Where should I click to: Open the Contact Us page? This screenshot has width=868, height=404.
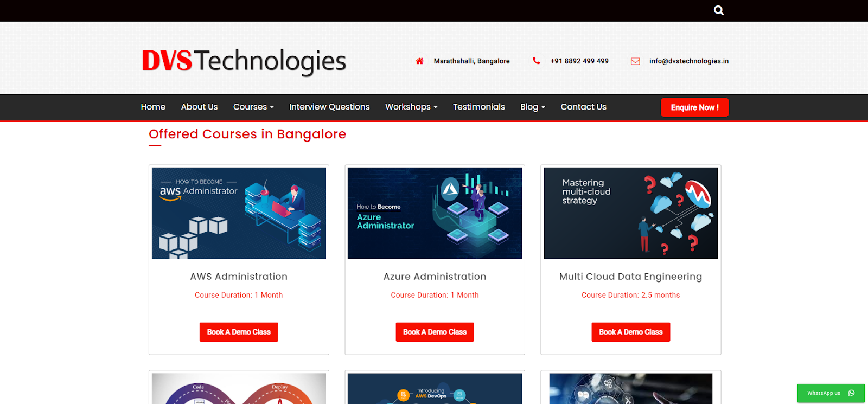[583, 107]
